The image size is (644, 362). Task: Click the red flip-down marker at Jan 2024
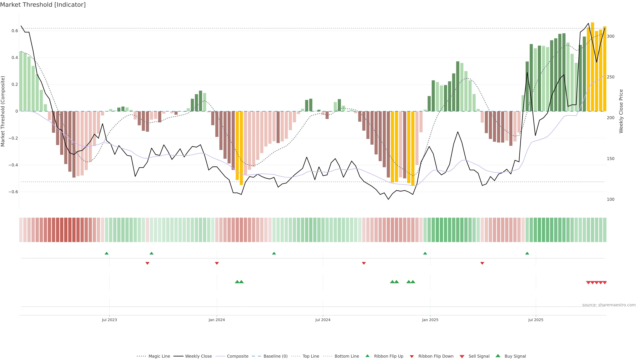[x=217, y=263]
